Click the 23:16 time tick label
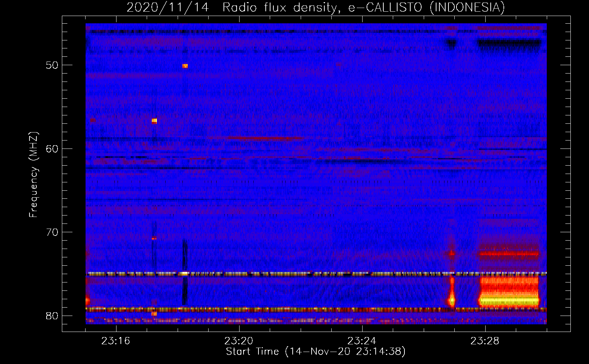 (116, 341)
